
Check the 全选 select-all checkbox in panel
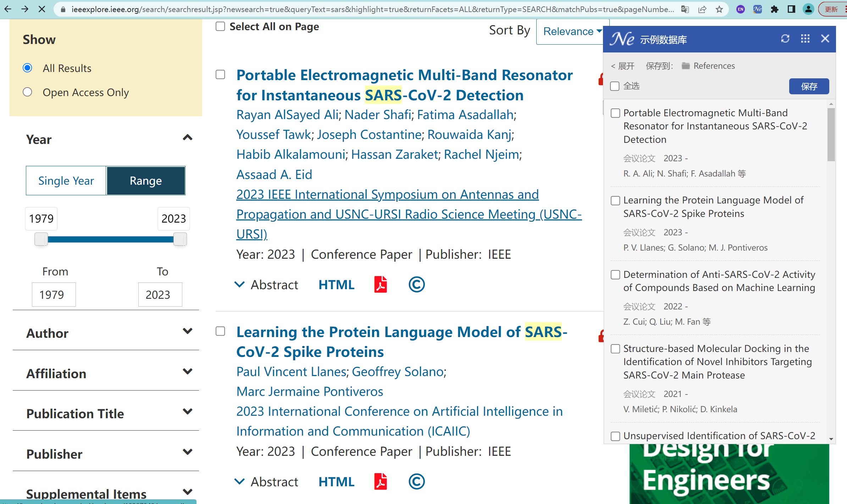click(x=615, y=86)
